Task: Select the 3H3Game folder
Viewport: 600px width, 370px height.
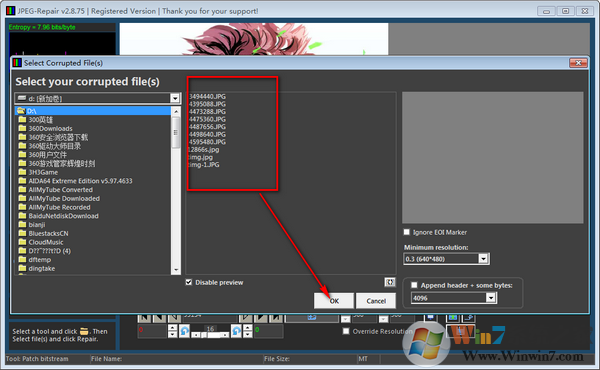Action: click(43, 173)
